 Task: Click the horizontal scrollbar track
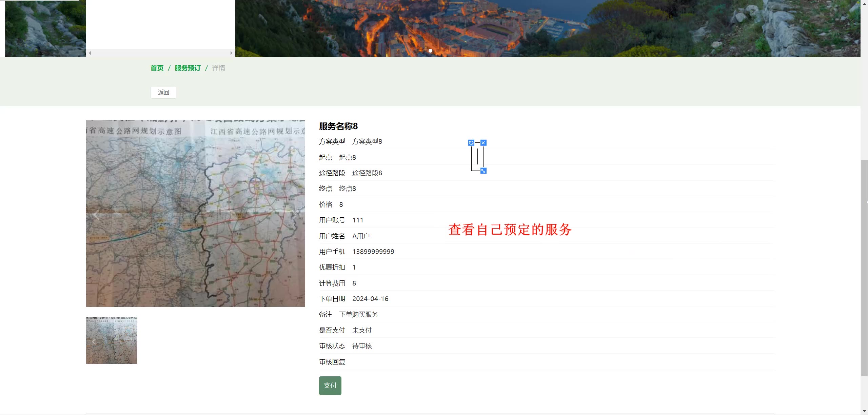[x=160, y=53]
